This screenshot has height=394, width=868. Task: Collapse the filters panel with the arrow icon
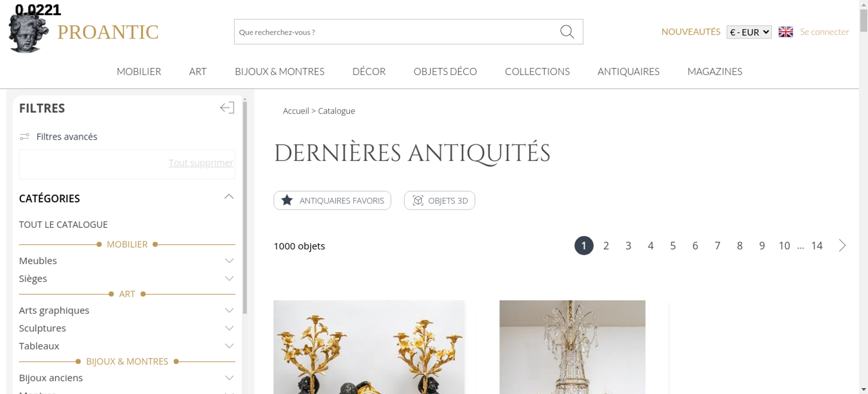[x=227, y=108]
